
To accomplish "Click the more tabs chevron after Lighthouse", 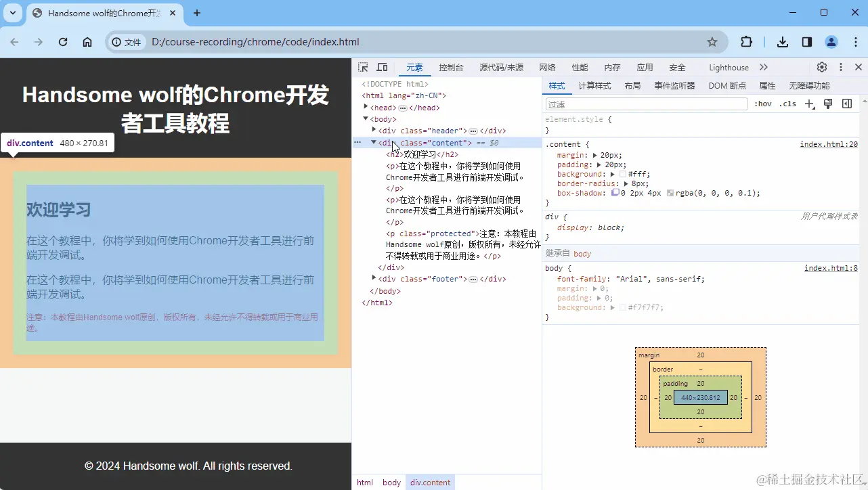I will [x=763, y=67].
